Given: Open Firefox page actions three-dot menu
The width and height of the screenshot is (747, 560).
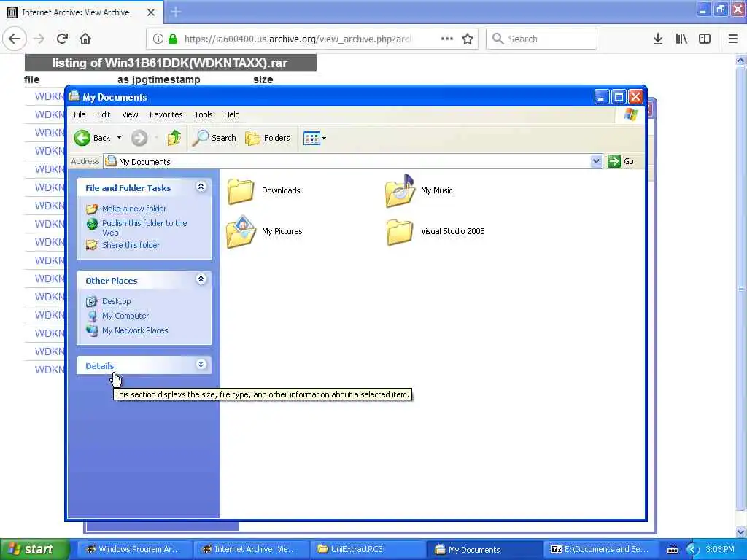Looking at the screenshot, I should [x=447, y=39].
